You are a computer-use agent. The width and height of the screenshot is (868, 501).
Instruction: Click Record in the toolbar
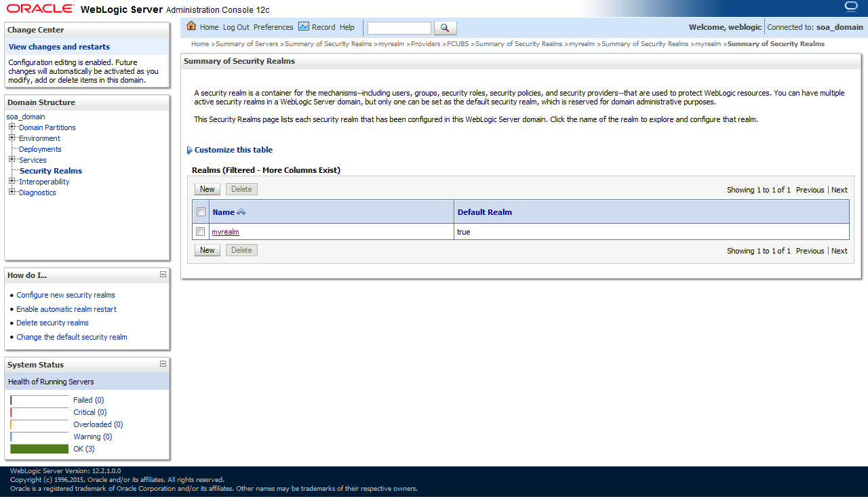click(323, 27)
